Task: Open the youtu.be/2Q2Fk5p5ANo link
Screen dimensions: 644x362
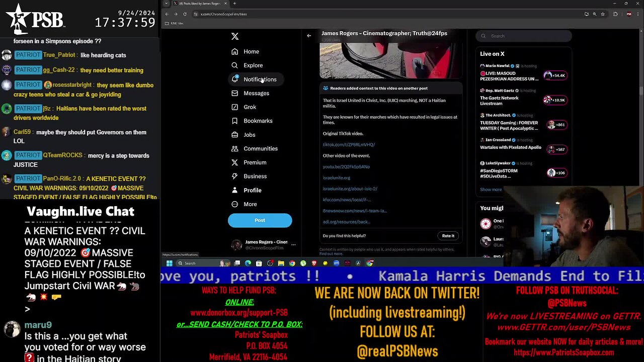Action: click(346, 167)
